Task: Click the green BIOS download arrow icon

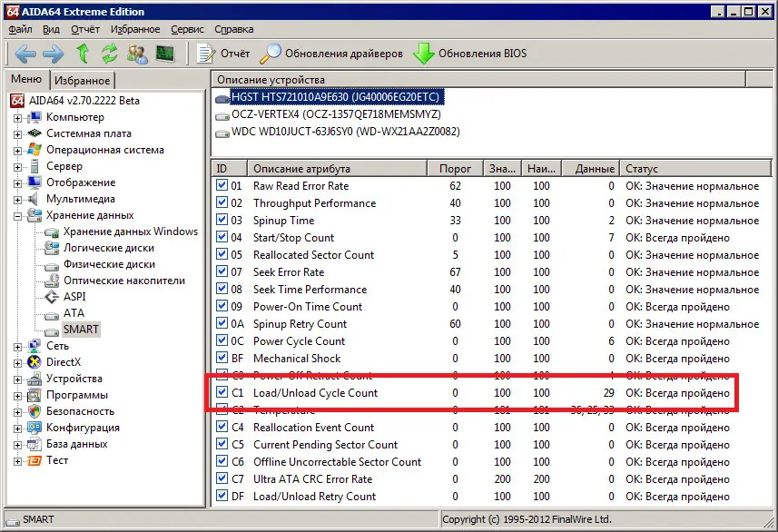Action: click(x=423, y=54)
